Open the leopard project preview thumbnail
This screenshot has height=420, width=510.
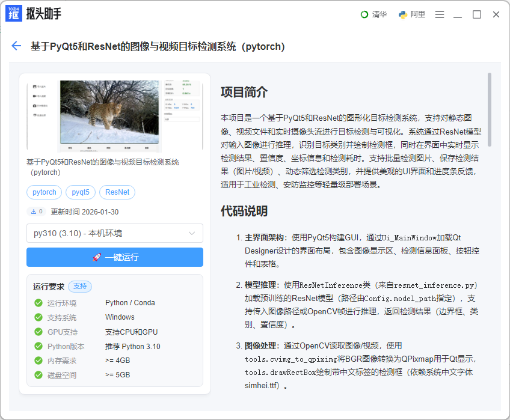point(115,116)
